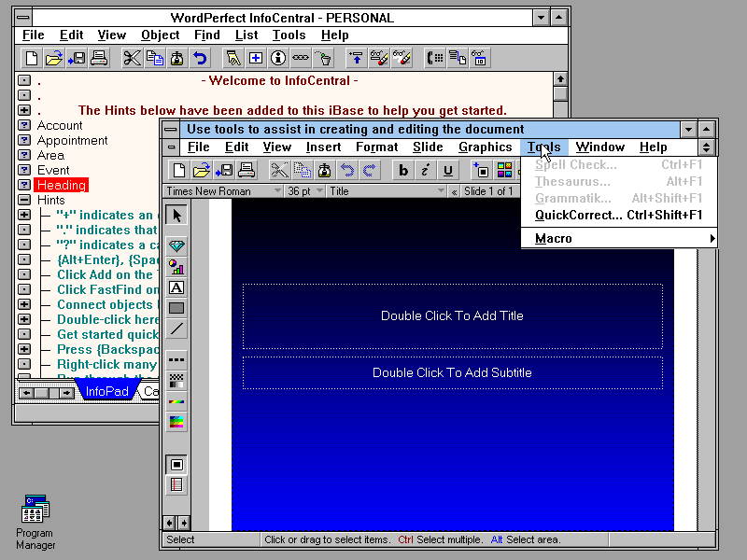Select the highlighted Heading category
747x560 pixels.
click(x=62, y=185)
